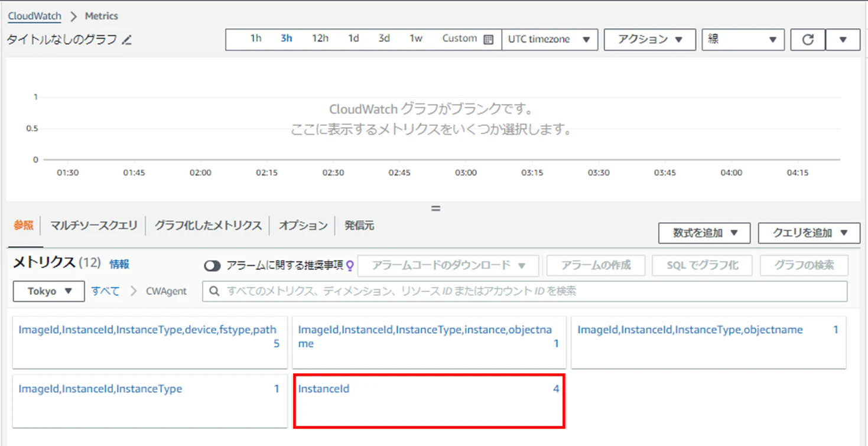The height and width of the screenshot is (446, 868).
Task: Open the アラームコードのダウンロード dropdown
Action: pos(448,266)
